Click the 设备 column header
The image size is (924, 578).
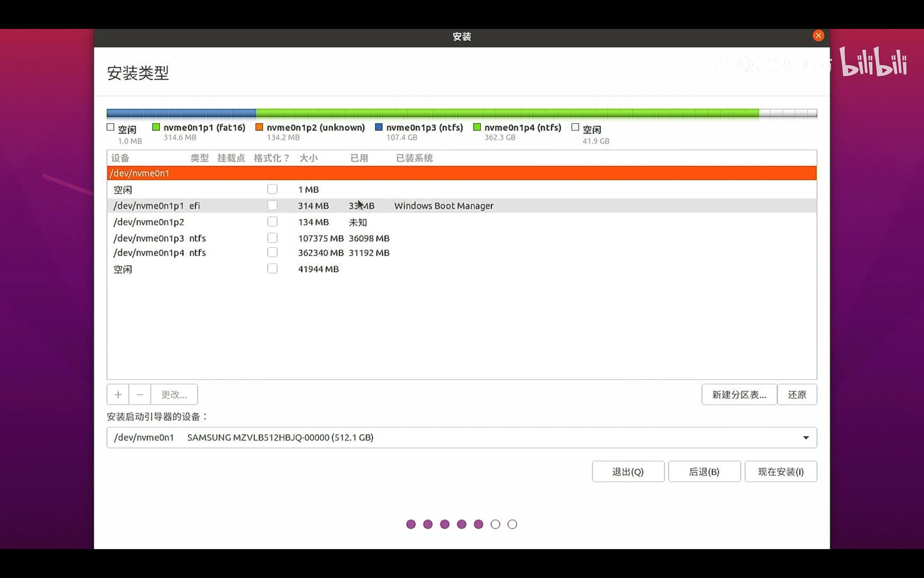click(x=120, y=158)
